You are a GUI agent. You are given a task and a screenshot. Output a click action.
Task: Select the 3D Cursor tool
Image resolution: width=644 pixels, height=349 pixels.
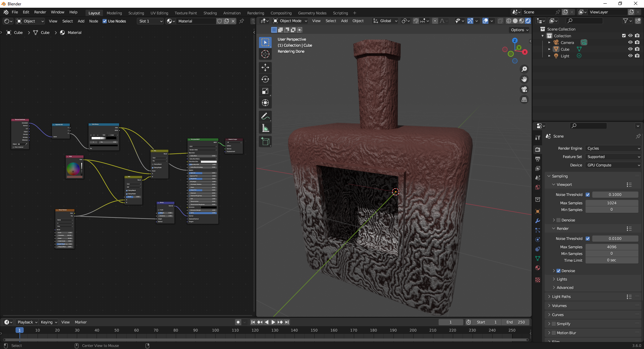[265, 54]
